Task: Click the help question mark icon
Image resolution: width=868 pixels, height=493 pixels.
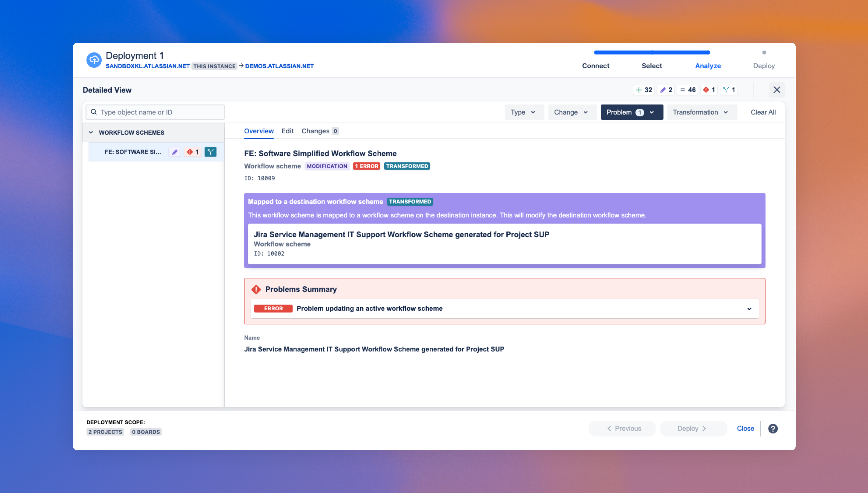Action: [x=772, y=428]
